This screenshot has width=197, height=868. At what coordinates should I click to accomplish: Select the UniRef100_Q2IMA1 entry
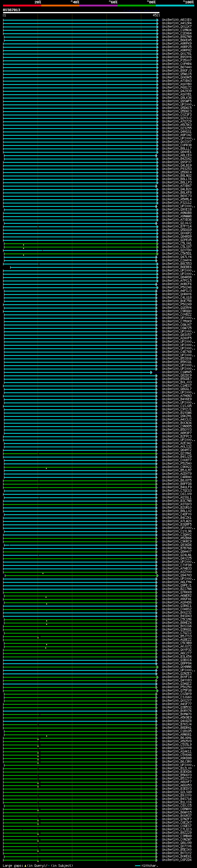point(177,454)
